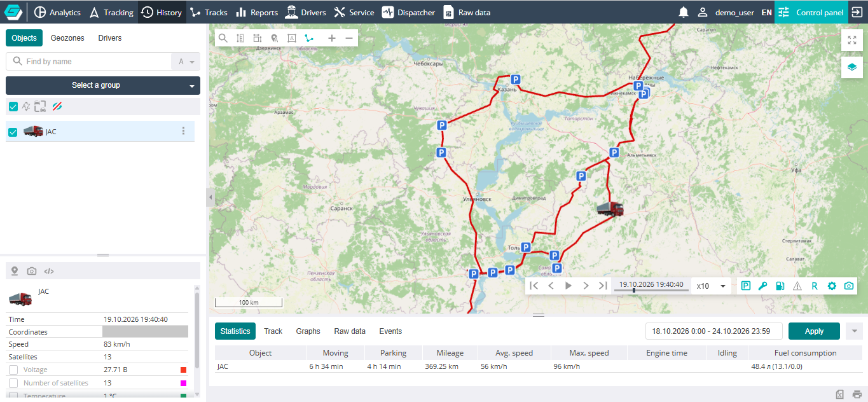This screenshot has width=868, height=402.
Task: Enable the Voltage sensor checkbox
Action: [x=13, y=370]
